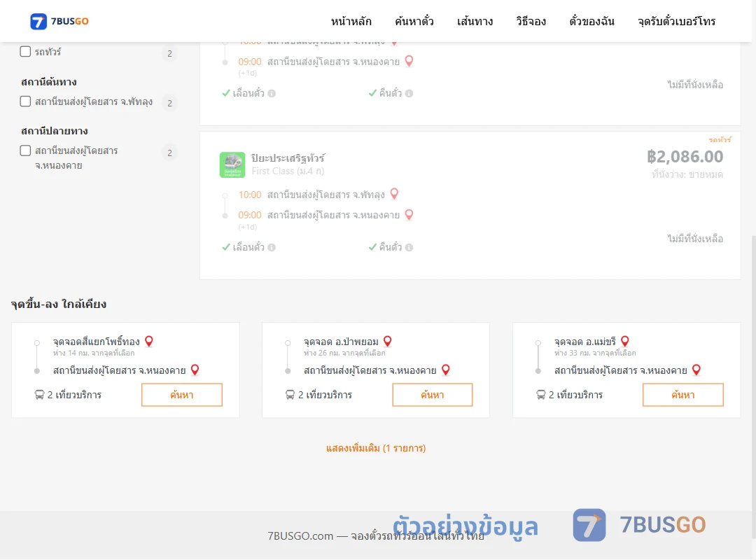Expand แสดงเพิ่มเติม (1 รายการ) link
Image resolution: width=756 pixels, height=560 pixels.
click(376, 448)
